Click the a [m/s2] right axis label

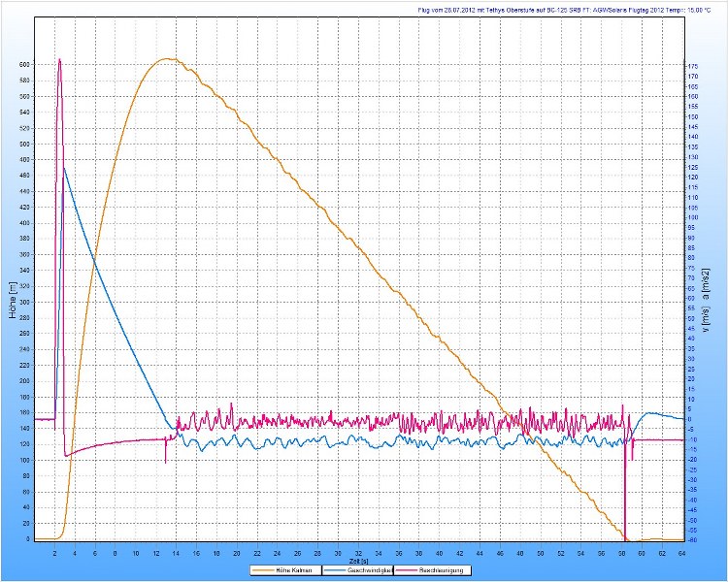(707, 285)
